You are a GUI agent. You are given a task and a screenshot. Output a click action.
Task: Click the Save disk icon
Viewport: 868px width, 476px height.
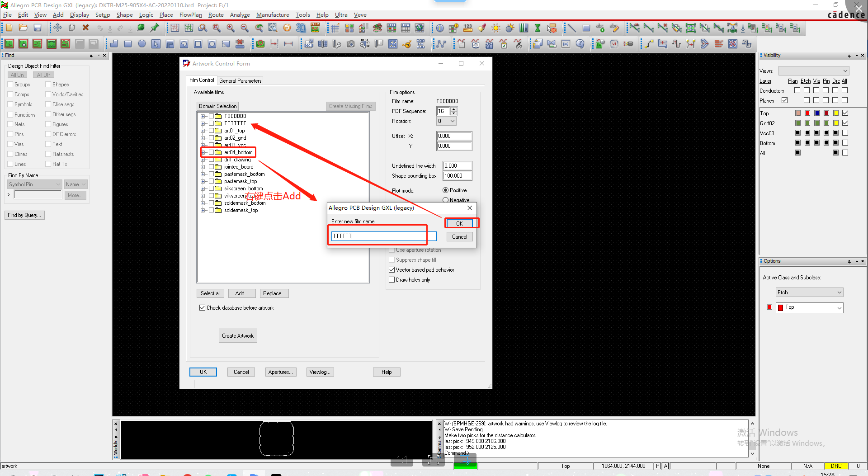(38, 28)
